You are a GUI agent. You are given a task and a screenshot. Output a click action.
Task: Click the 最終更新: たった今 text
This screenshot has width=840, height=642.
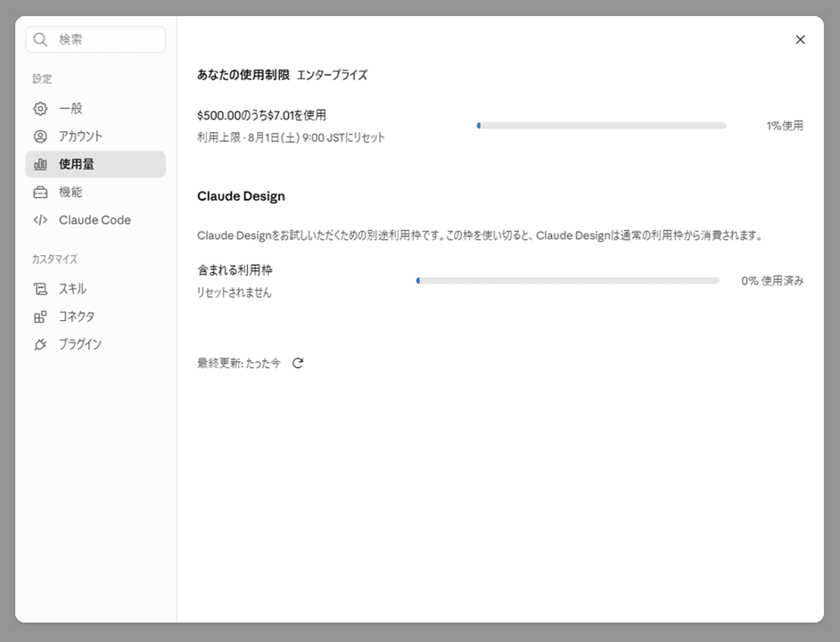coord(239,363)
